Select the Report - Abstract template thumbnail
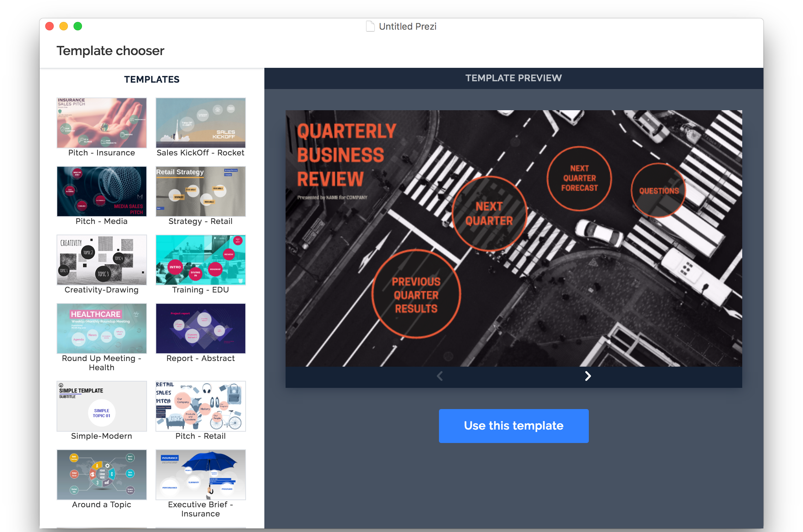 pos(201,328)
